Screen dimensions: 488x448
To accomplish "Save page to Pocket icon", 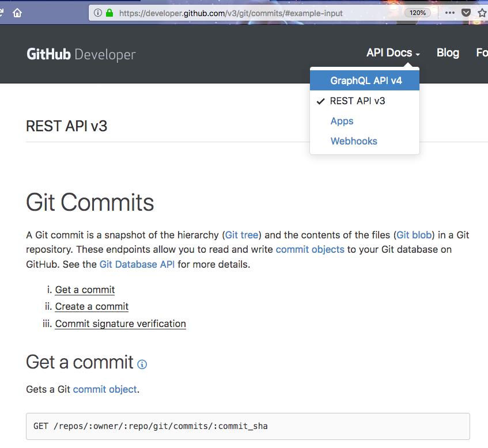I will point(466,13).
